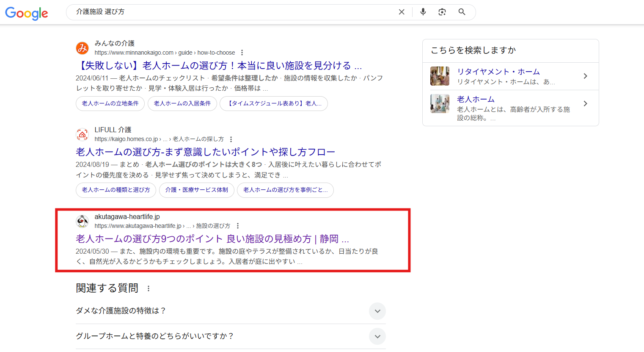Viewport: 644px width, 352px height.
Task: Click グループホームと特養 question text
Action: [154, 336]
